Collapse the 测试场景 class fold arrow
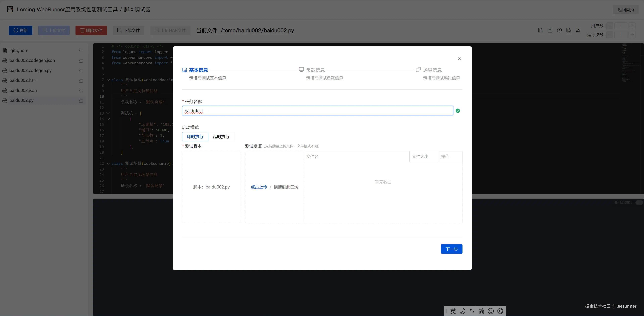The image size is (644, 316). (x=108, y=163)
